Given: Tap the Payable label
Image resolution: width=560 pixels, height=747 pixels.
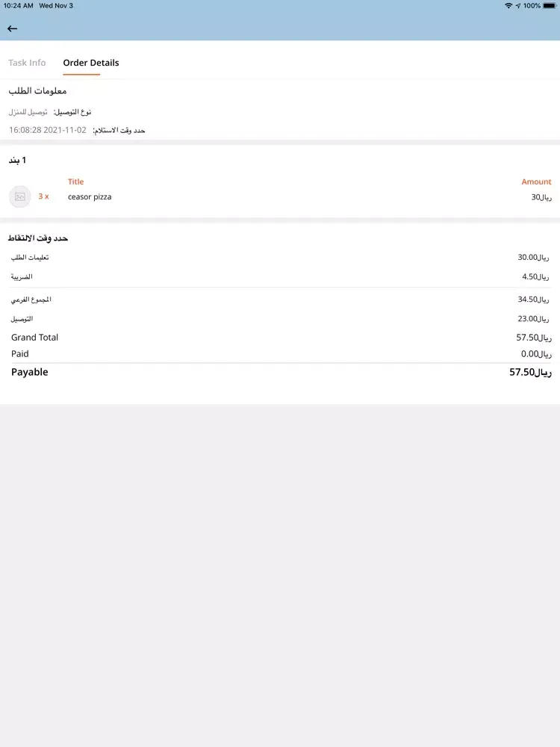Looking at the screenshot, I should click(30, 372).
